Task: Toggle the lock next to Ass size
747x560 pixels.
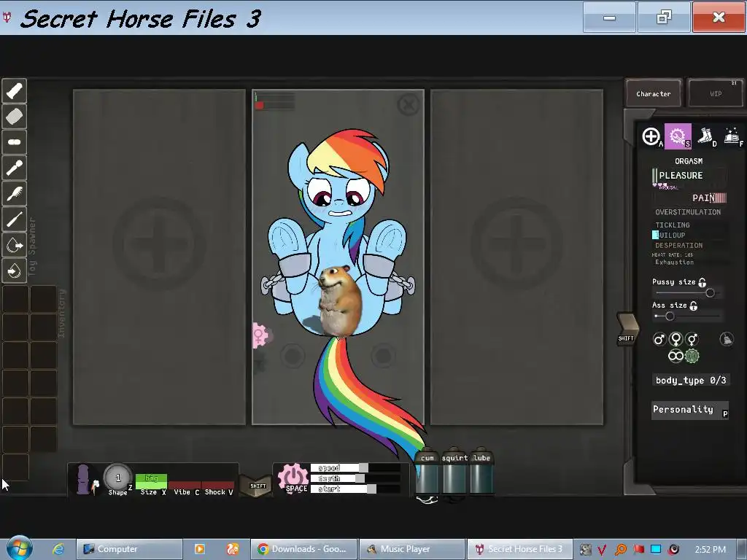Action: click(x=694, y=306)
